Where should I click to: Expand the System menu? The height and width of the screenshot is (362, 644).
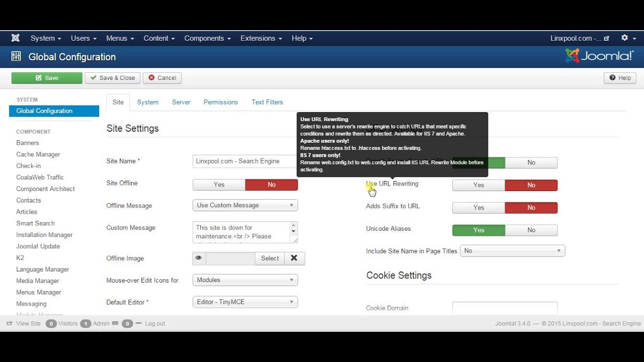point(46,38)
